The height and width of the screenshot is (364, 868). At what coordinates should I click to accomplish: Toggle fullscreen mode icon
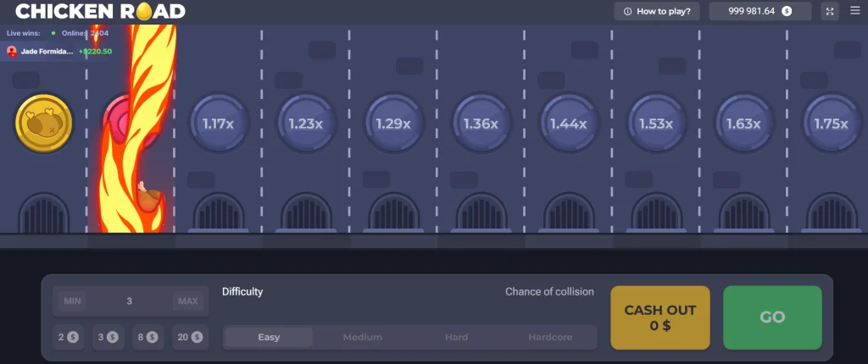click(829, 11)
